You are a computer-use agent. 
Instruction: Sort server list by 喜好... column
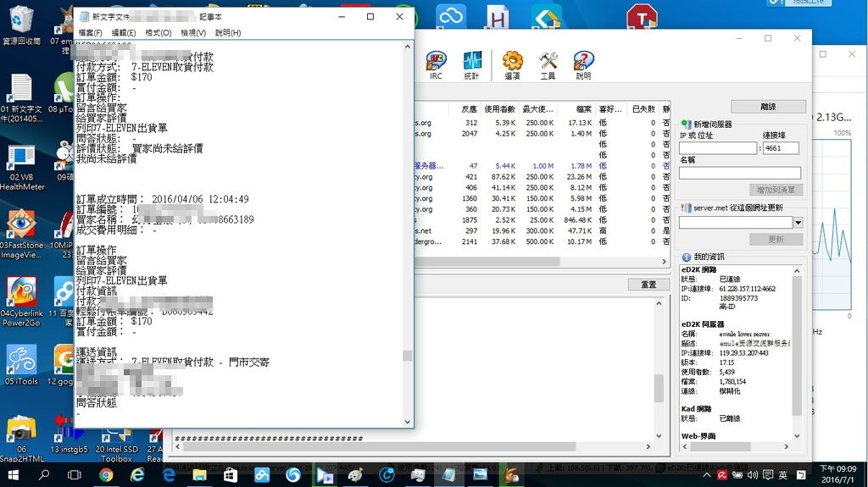[x=610, y=109]
